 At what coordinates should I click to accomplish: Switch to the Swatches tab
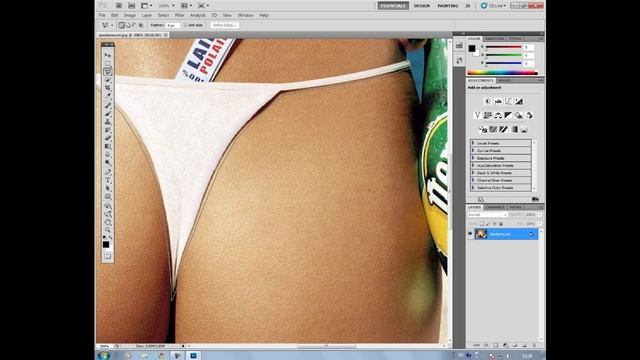(495, 39)
